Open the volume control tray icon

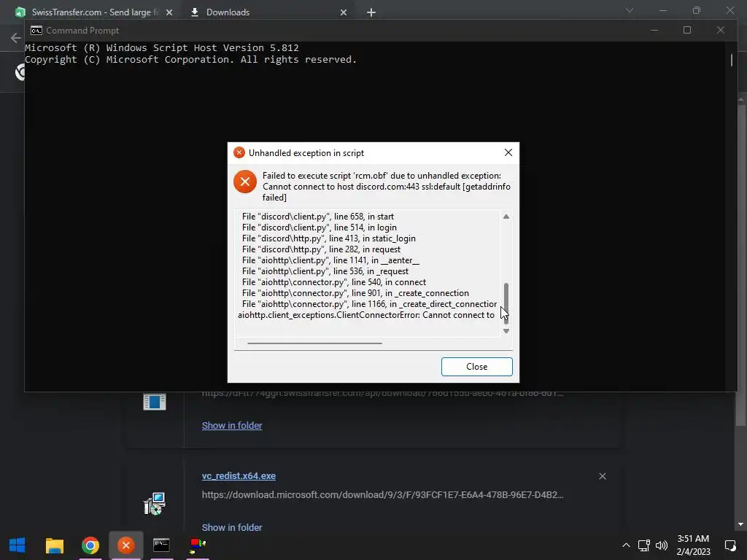pyautogui.click(x=661, y=545)
